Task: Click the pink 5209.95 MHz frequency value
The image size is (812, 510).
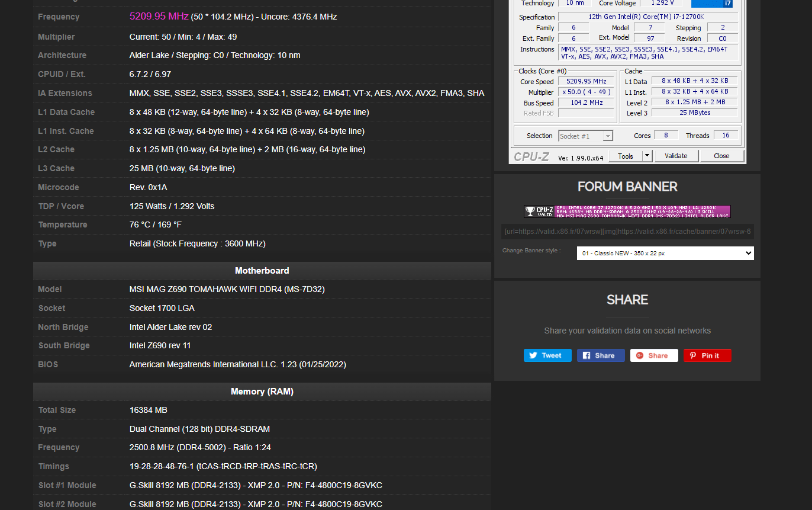Action: click(x=159, y=16)
